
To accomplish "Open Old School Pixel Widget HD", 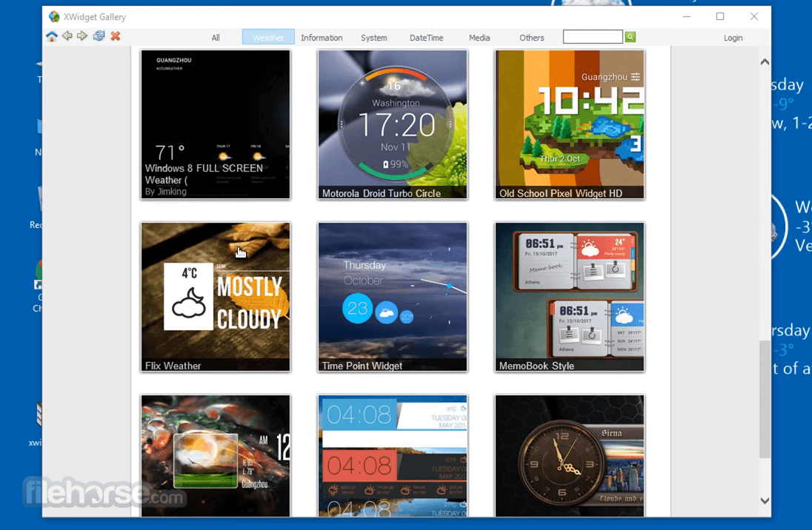I will pos(570,124).
